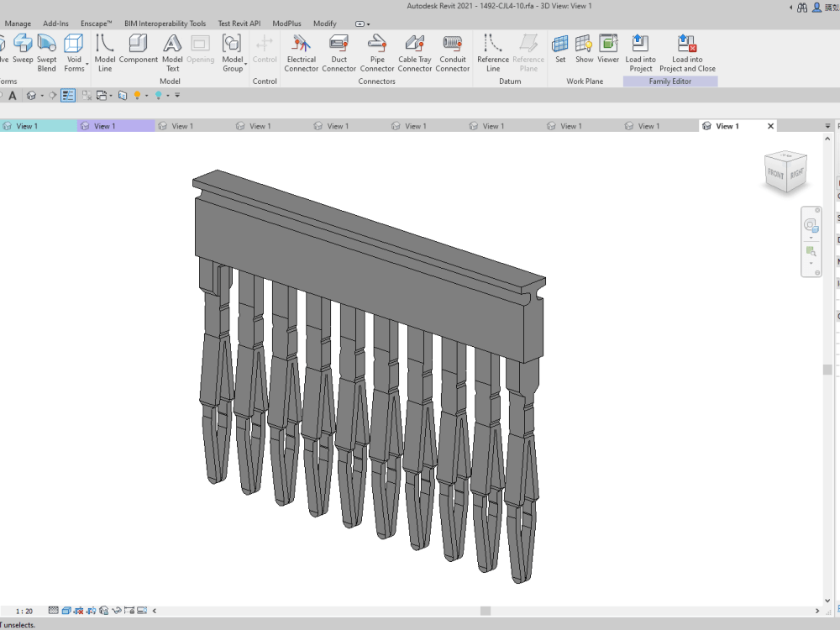Switch to the Modify ribbon tab
840x630 pixels.
coord(324,23)
